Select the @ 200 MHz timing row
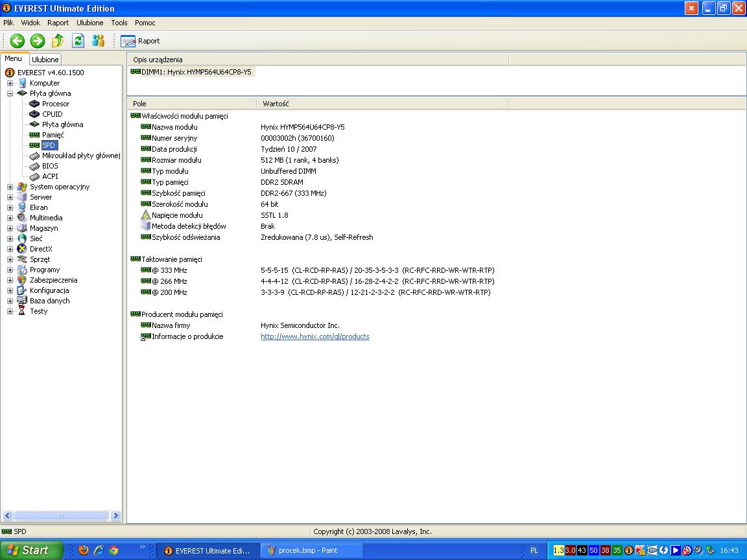Screen dimensions: 747x560 click(x=169, y=292)
